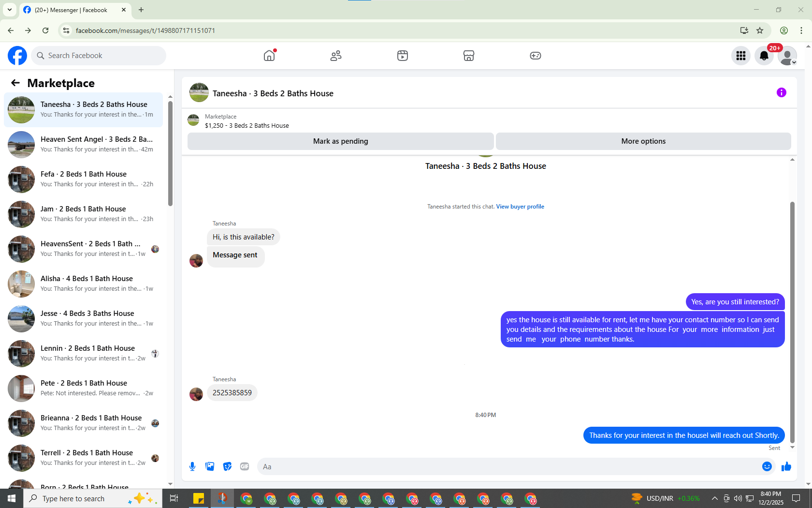This screenshot has width=812, height=508.
Task: Open the HeavensSent 2 Beds 1 Bath conversation
Action: tap(83, 249)
